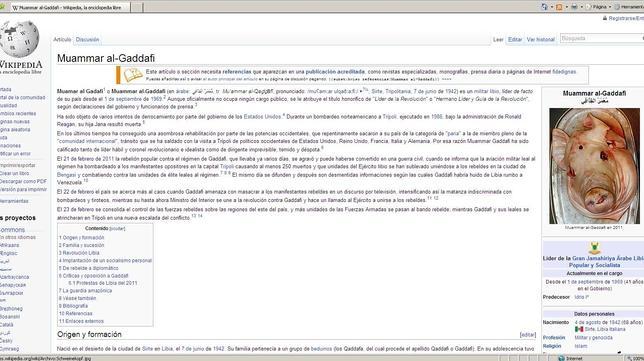The height and width of the screenshot is (361, 644).
Task: Open contents entry 11 Enlaces externos
Action: (x=81, y=321)
